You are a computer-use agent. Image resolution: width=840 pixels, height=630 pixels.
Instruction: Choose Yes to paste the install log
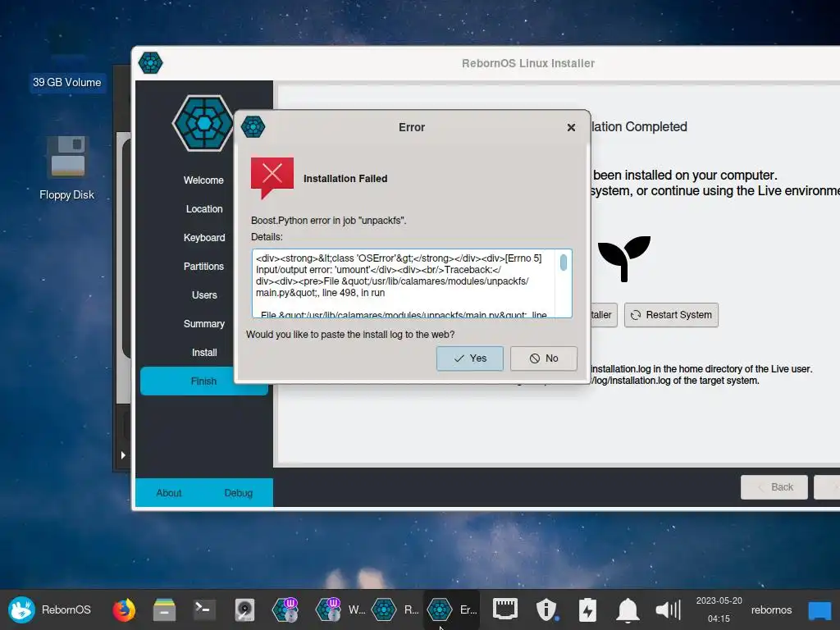coord(470,358)
